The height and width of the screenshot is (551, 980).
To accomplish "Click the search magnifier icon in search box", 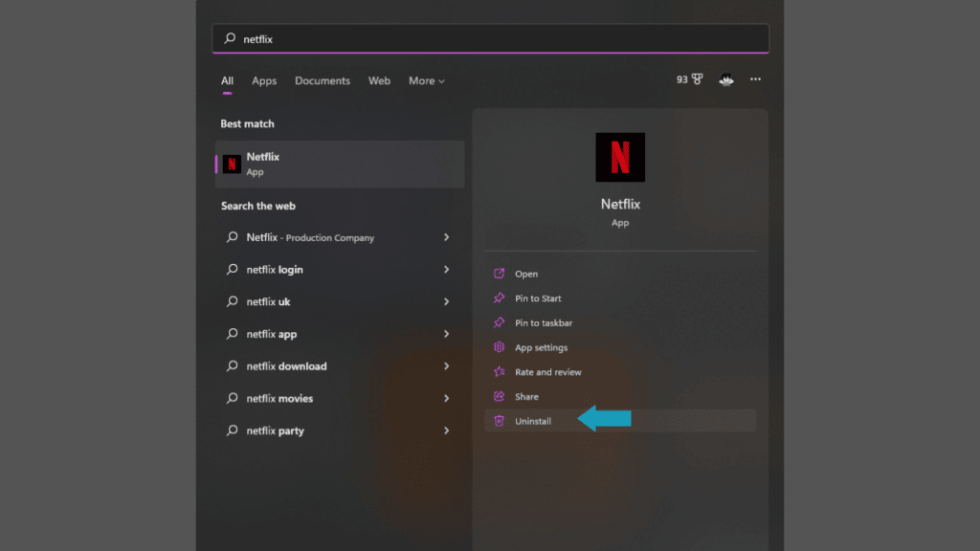I will (230, 38).
